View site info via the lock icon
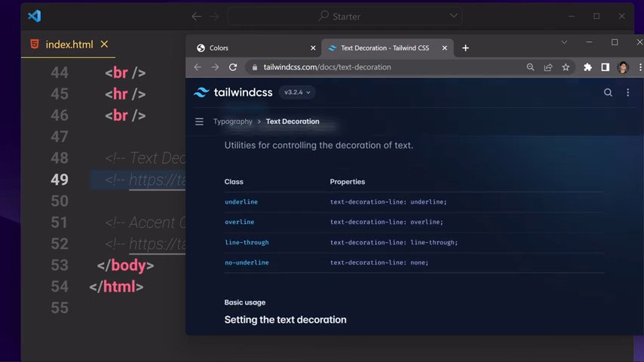The width and height of the screenshot is (644, 362). (255, 67)
